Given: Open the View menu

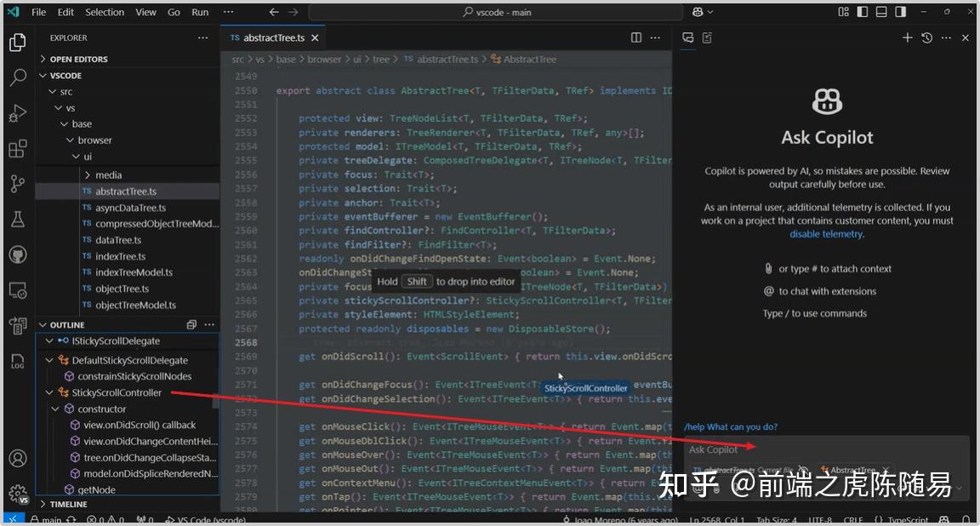Looking at the screenshot, I should [146, 12].
